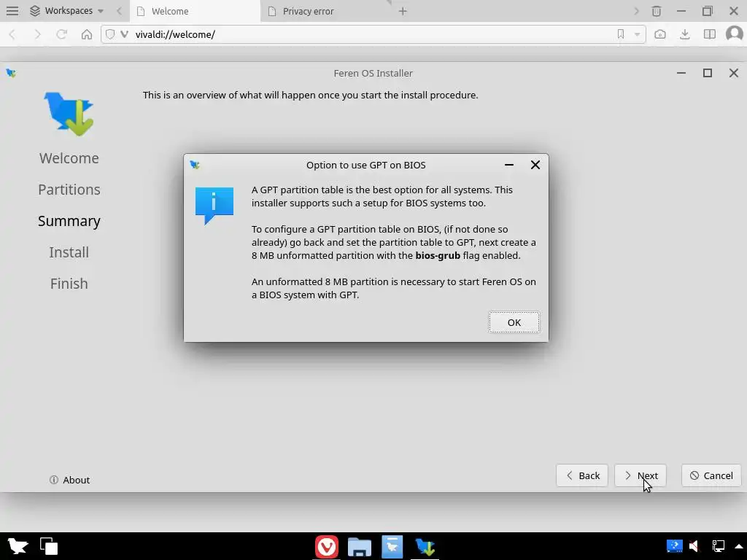Click the blue info bubble icon in dialog
The width and height of the screenshot is (747, 560).
click(x=214, y=205)
